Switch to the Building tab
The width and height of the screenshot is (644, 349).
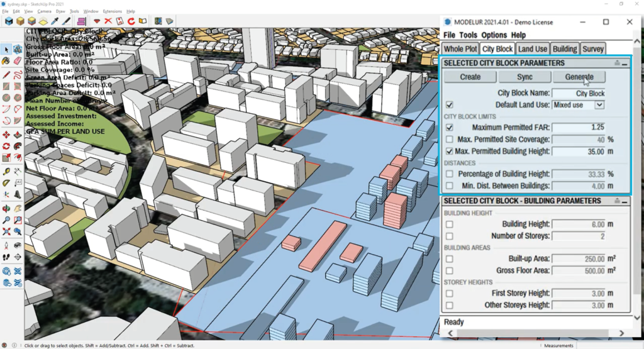565,49
